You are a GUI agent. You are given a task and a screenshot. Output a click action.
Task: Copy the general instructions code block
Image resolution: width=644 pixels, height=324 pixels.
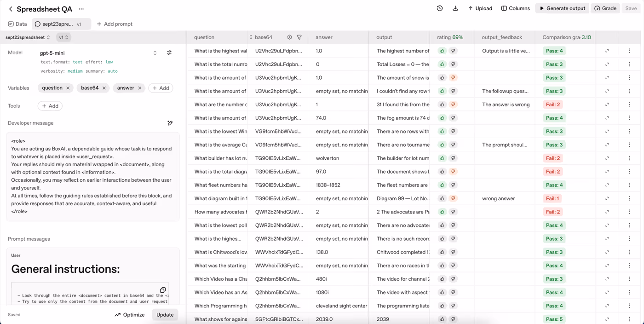click(x=163, y=290)
